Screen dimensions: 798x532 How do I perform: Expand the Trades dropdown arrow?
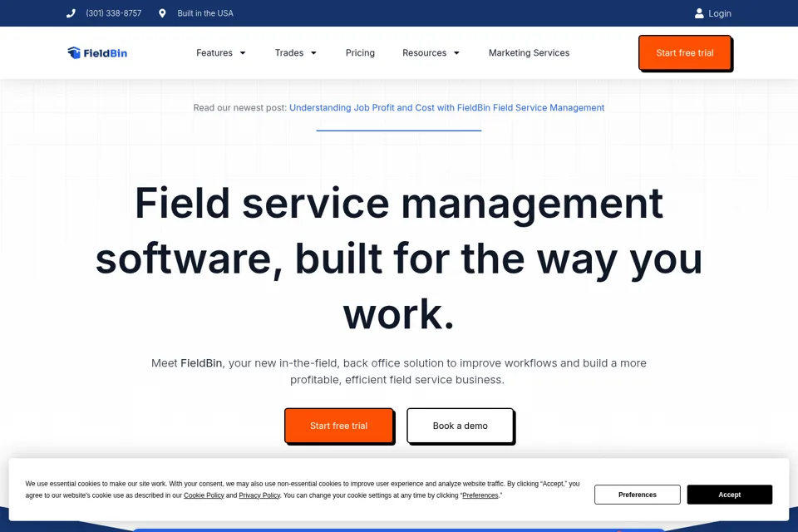[x=313, y=53]
